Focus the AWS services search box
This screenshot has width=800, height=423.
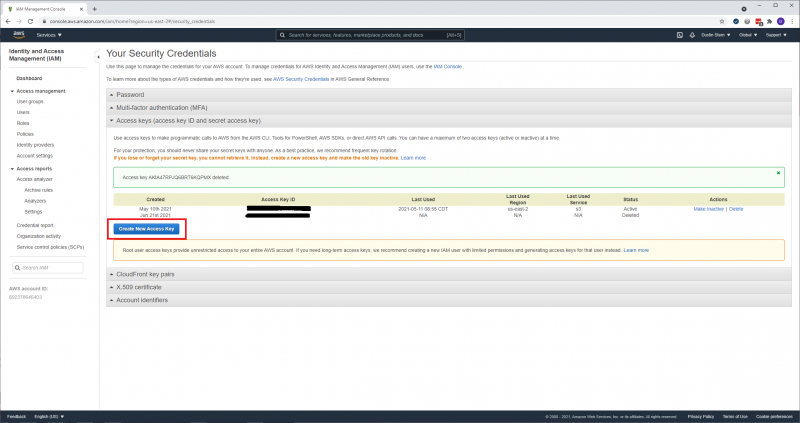point(370,35)
